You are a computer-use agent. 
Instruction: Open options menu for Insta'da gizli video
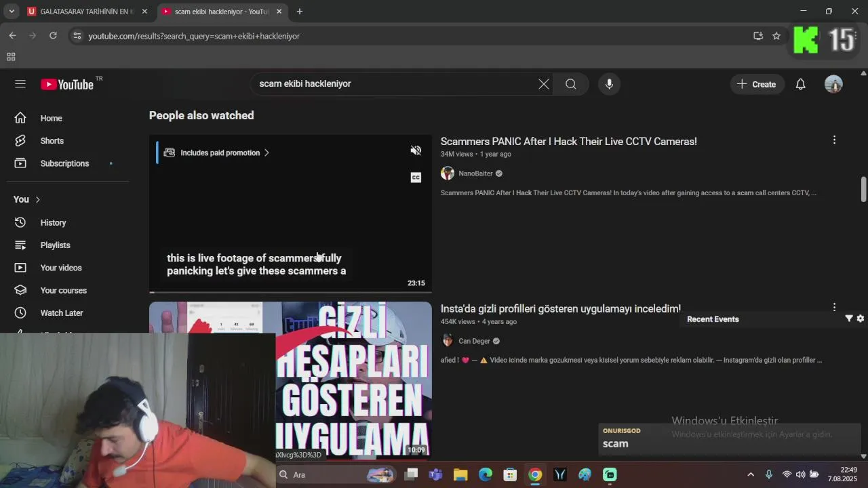(834, 307)
